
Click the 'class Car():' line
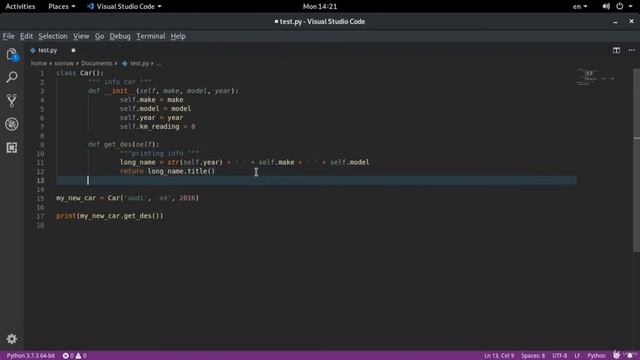click(x=80, y=73)
